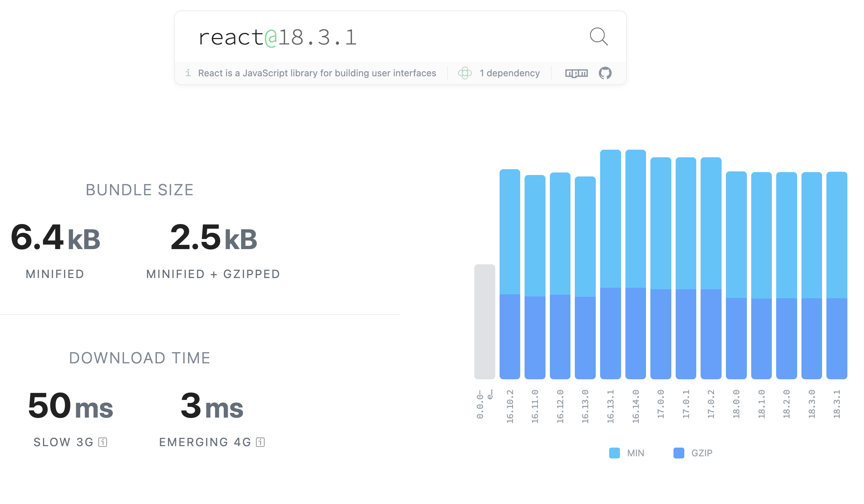Open Emerging 4G info icon
864x504 pixels.
pyautogui.click(x=260, y=442)
